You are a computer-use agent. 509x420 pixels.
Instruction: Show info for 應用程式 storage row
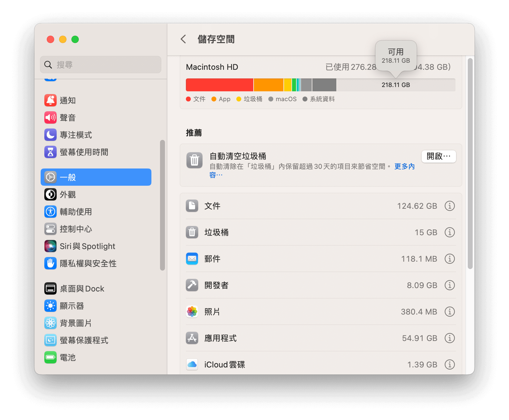450,338
